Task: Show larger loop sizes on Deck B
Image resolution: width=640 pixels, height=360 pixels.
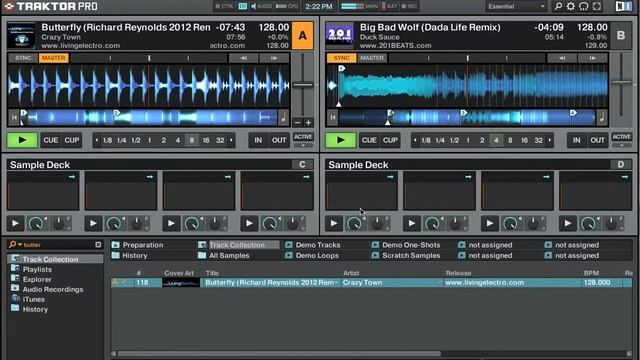Action: coord(550,140)
